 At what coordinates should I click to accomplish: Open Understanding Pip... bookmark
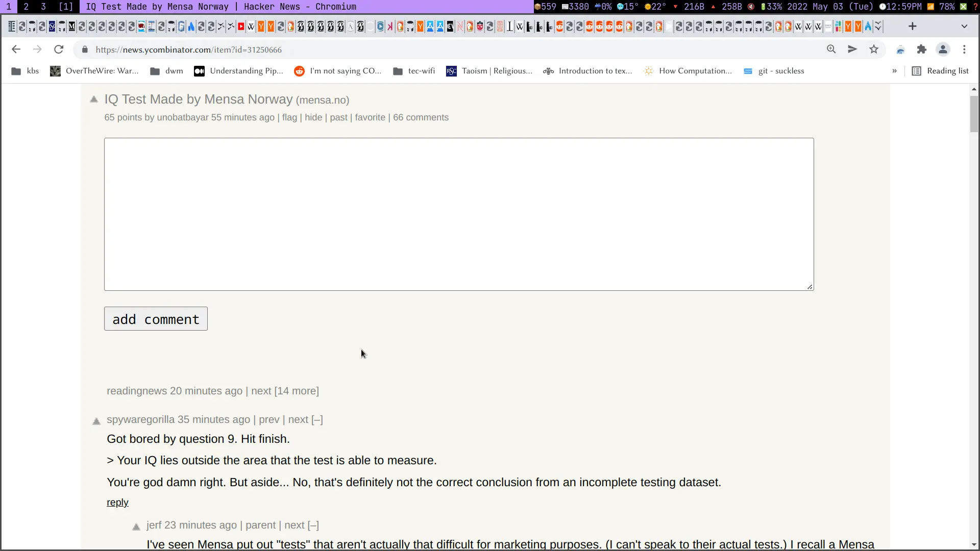pos(238,71)
